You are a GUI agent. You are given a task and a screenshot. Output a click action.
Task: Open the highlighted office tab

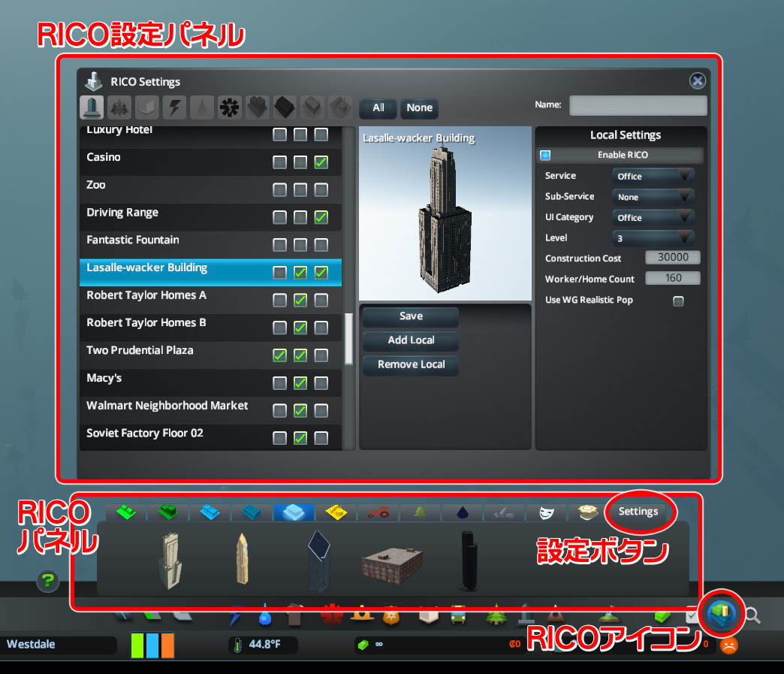[294, 512]
